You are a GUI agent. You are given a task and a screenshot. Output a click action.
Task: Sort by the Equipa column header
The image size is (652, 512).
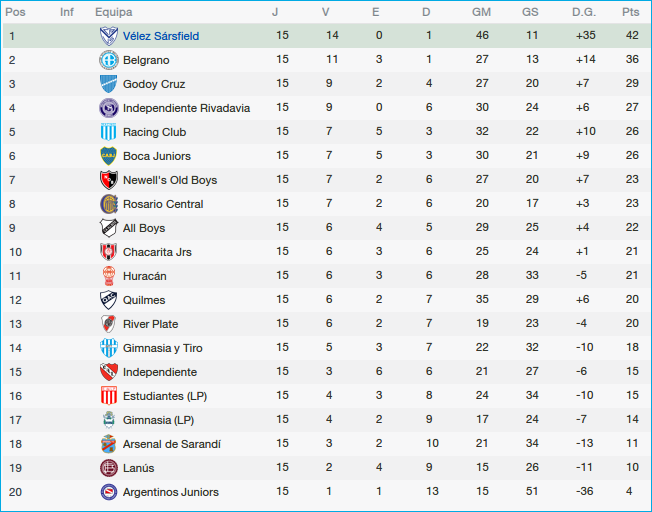[114, 12]
